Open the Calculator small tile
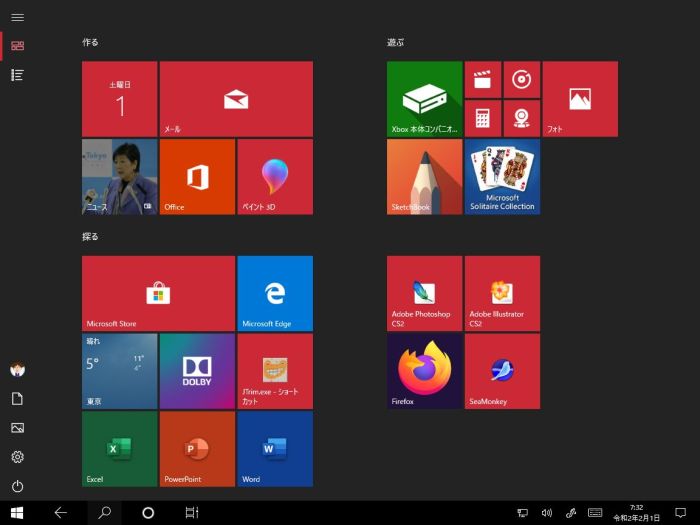 (x=483, y=118)
